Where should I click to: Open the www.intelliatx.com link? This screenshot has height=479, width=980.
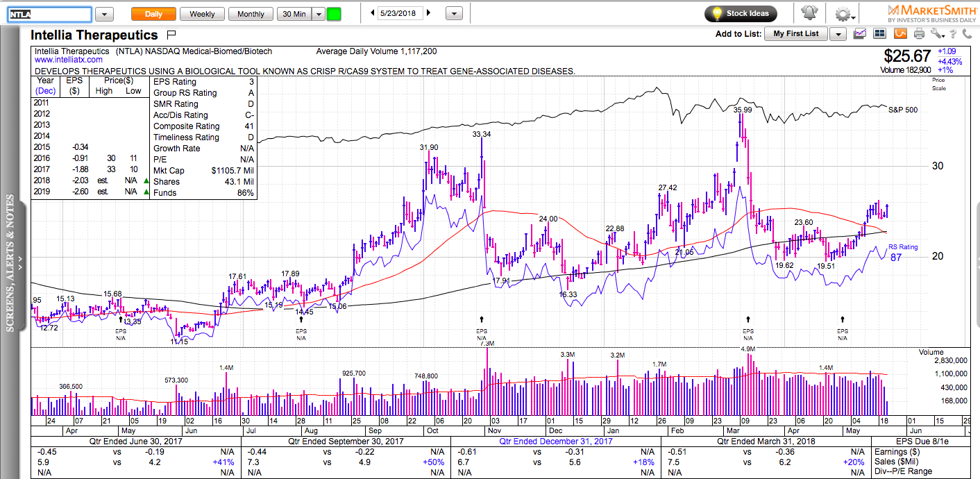click(x=67, y=60)
